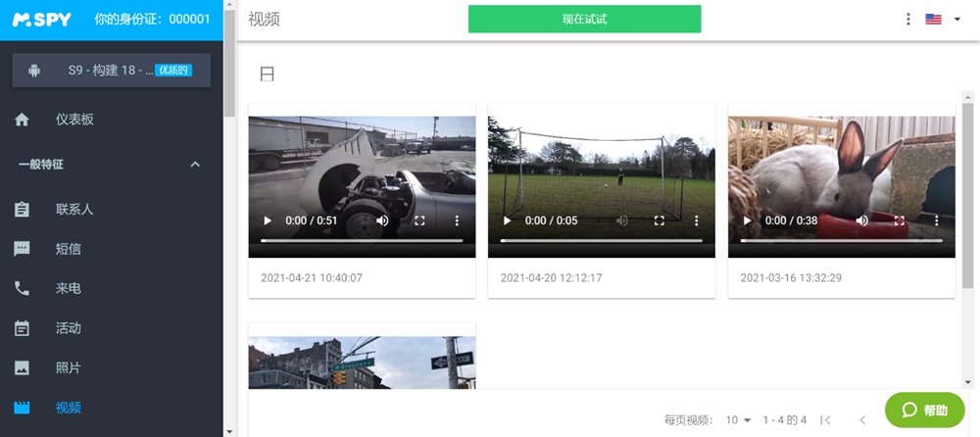The height and width of the screenshot is (437, 980).
Task: Click the sidebar scrollbar down arrow
Action: [229, 431]
